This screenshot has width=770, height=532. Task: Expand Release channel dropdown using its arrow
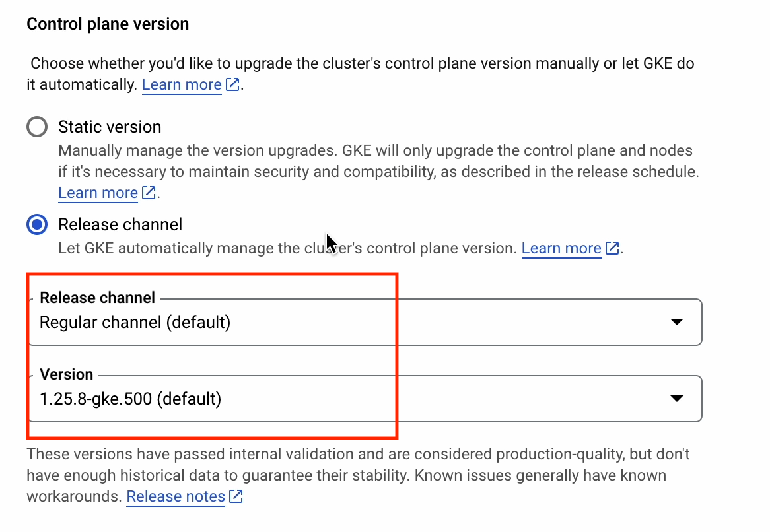[676, 322]
